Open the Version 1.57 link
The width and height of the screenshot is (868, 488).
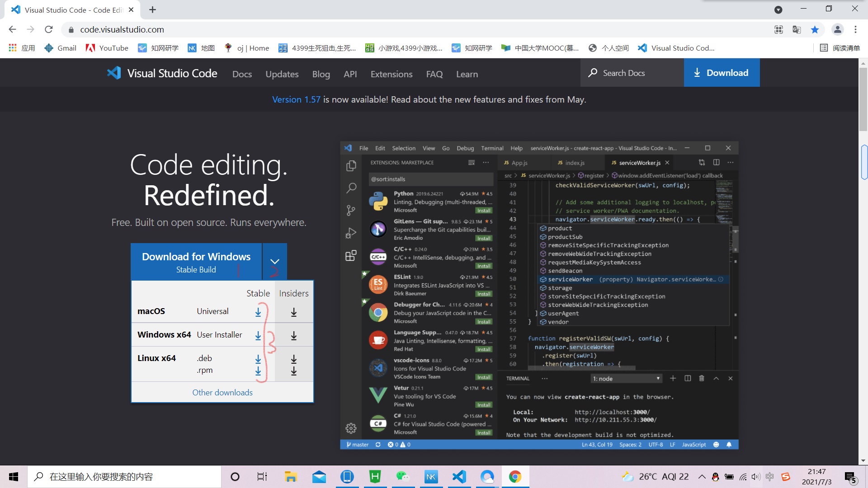(296, 99)
